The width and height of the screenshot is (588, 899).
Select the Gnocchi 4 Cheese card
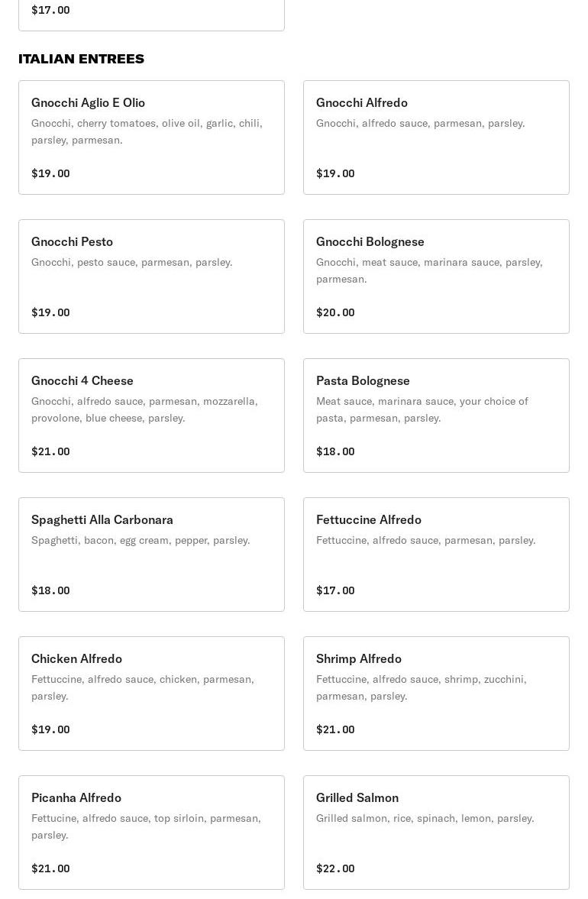click(151, 416)
